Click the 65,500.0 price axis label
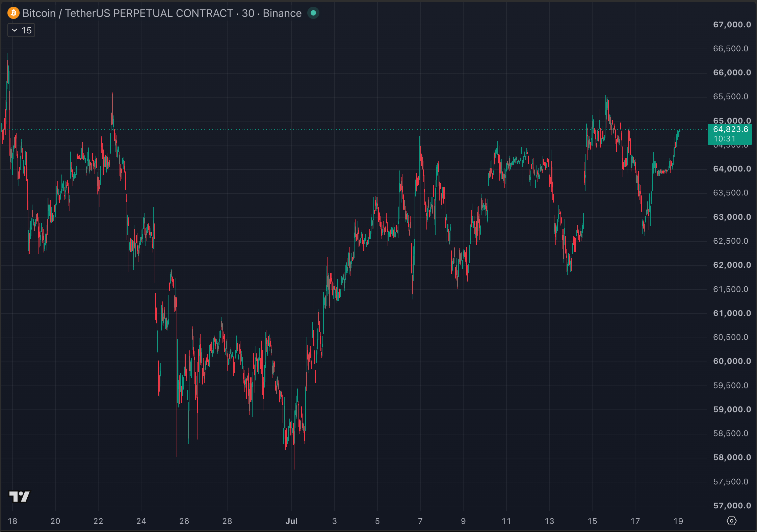Viewport: 757px width, 532px height. point(731,97)
